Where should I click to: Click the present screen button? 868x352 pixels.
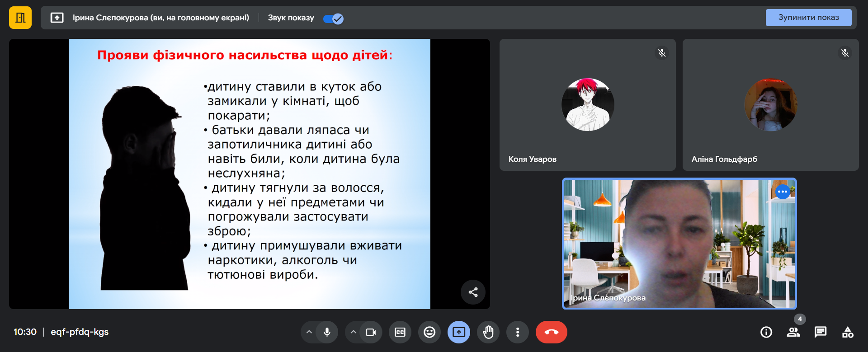[459, 332]
